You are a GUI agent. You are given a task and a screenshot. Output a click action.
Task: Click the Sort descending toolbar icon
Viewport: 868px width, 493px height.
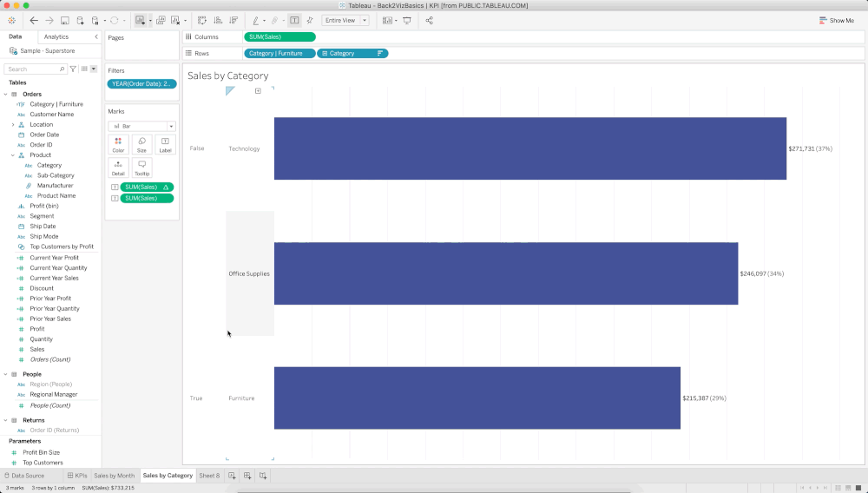point(233,21)
